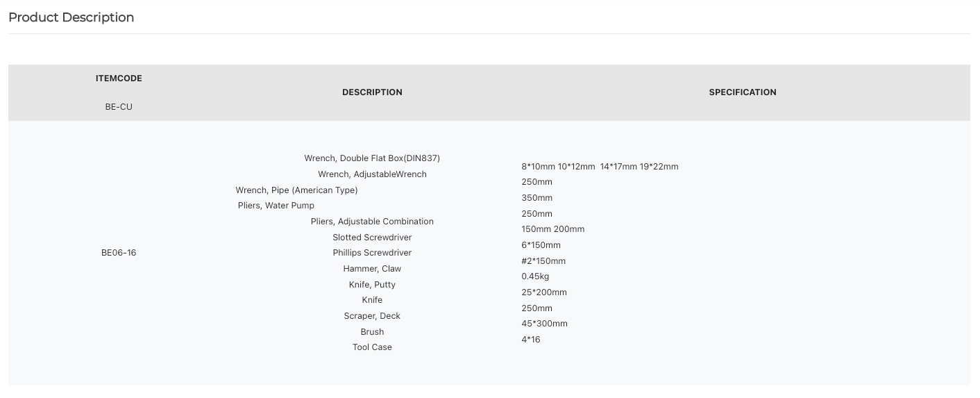Select the Knife, Putty line
This screenshot has height=398, width=980.
372,285
